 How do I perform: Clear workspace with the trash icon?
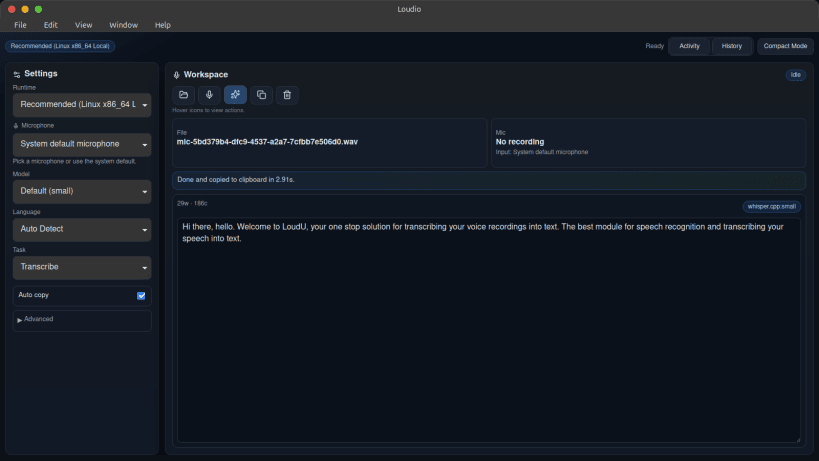click(287, 95)
